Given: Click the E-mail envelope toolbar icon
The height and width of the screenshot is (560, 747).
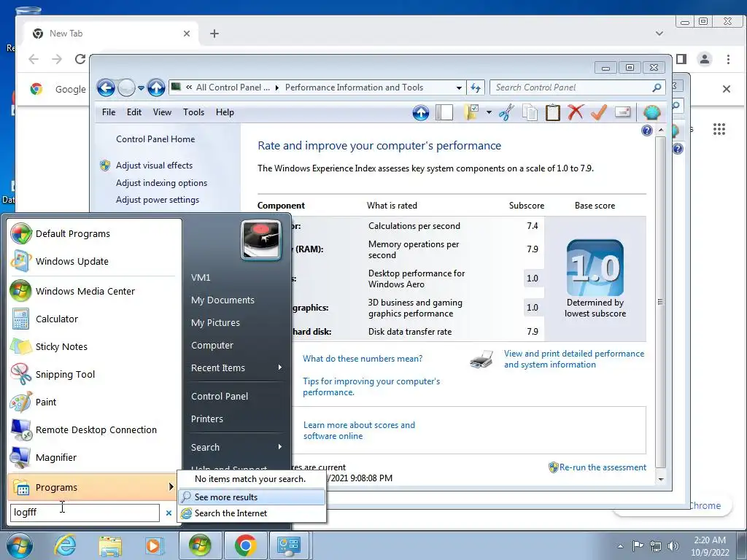Looking at the screenshot, I should (x=623, y=112).
